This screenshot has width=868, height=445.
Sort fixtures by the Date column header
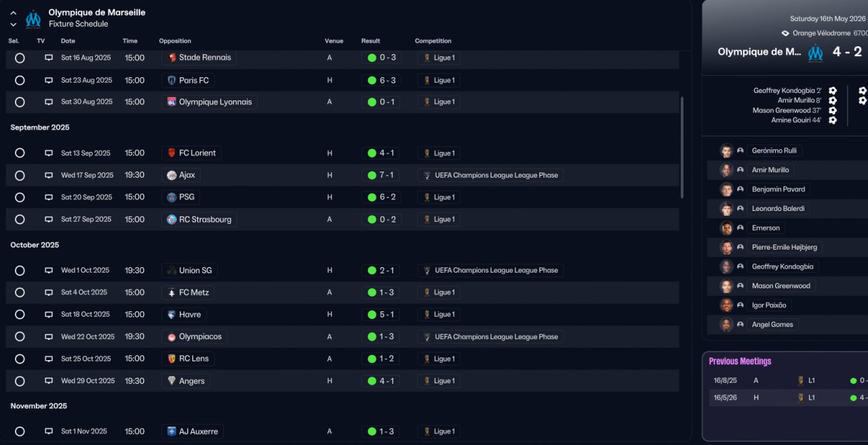68,41
